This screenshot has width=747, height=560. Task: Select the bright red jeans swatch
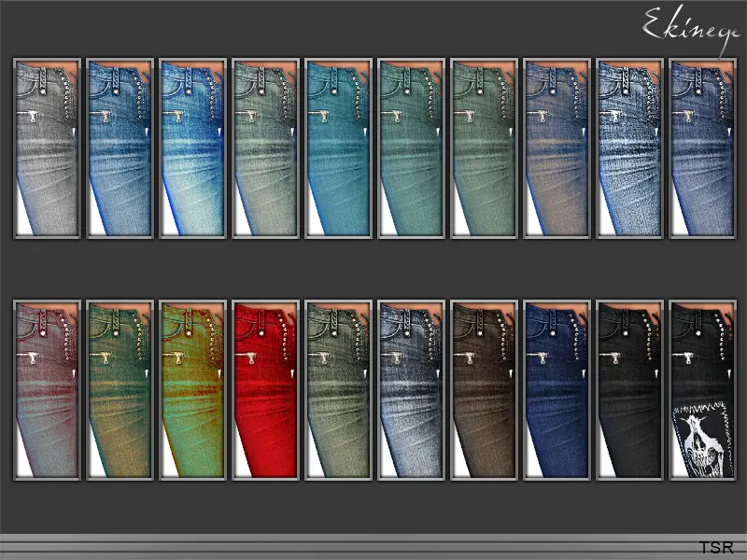click(266, 389)
